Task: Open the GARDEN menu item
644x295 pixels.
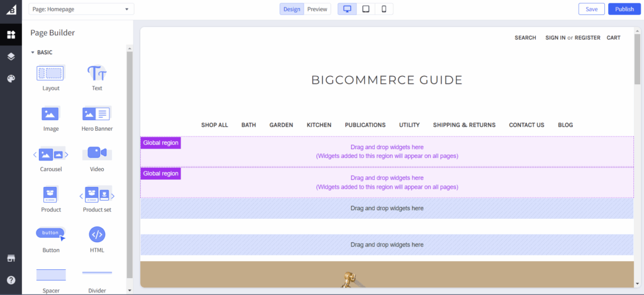Action: (281, 125)
